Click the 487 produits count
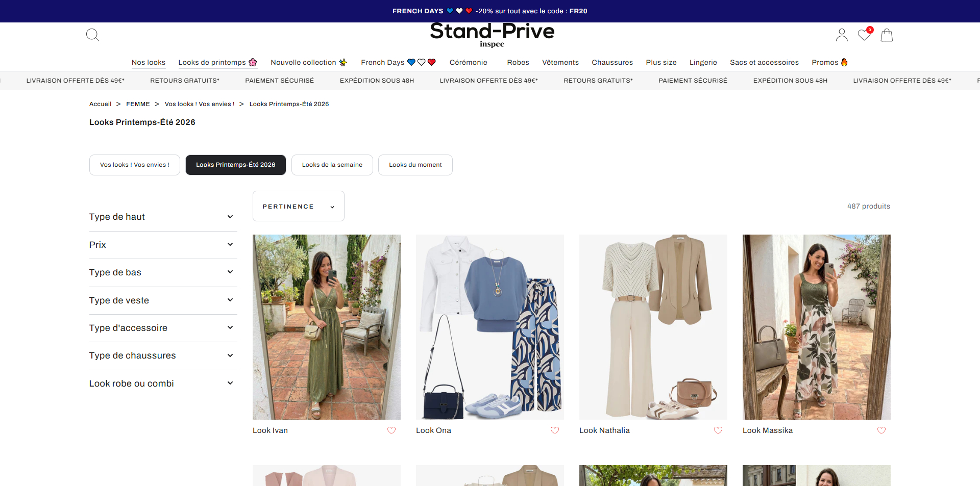 click(869, 206)
